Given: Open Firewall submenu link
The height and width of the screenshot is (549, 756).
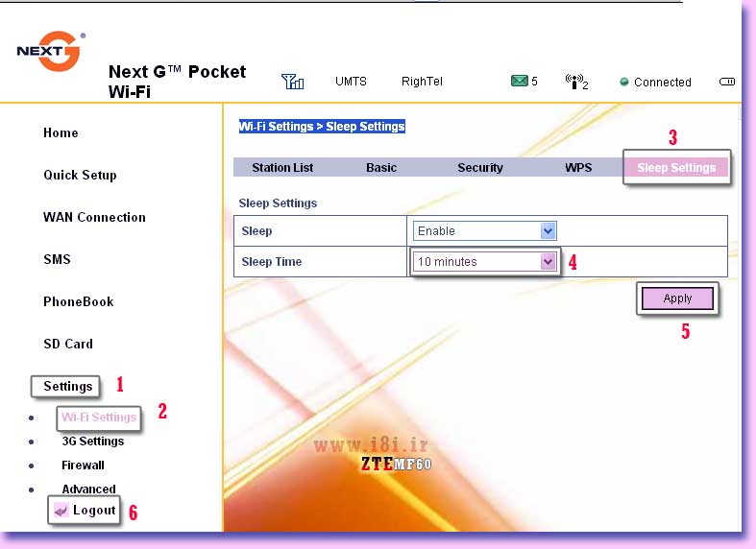Looking at the screenshot, I should click(83, 465).
